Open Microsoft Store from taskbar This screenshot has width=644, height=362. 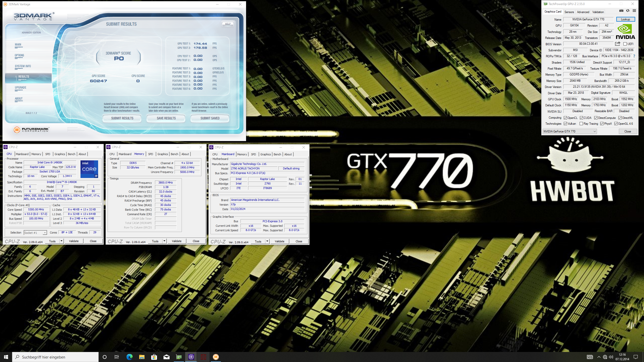[154, 357]
